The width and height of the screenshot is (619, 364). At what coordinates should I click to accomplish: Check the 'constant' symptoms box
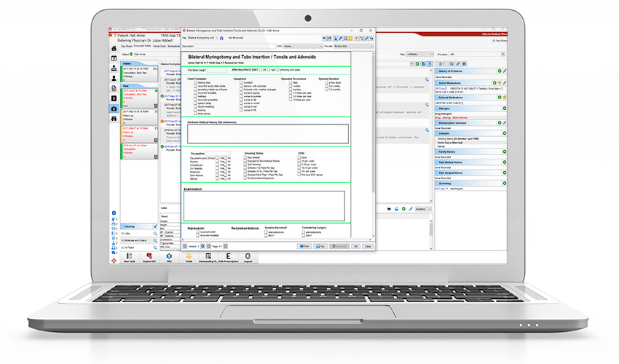pyautogui.click(x=241, y=83)
